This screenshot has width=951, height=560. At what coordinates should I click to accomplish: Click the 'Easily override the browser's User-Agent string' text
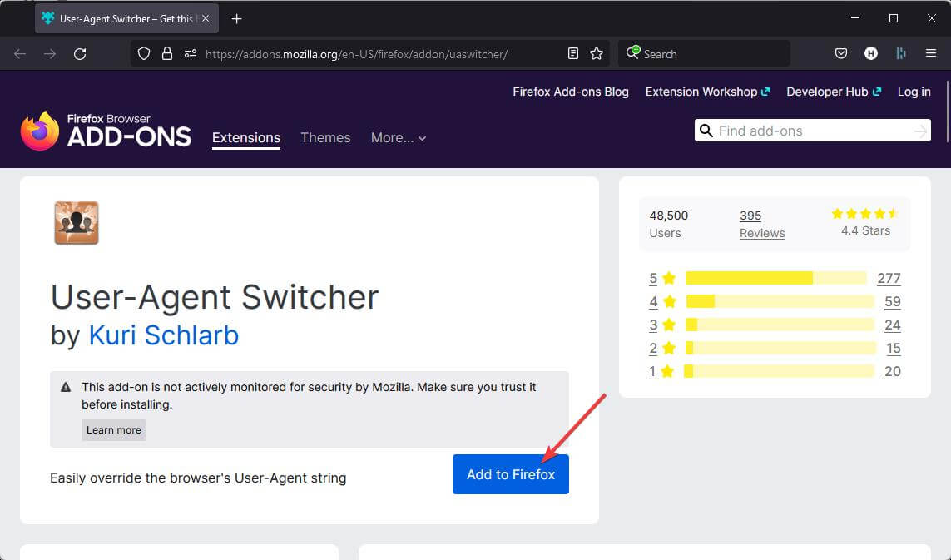click(198, 478)
